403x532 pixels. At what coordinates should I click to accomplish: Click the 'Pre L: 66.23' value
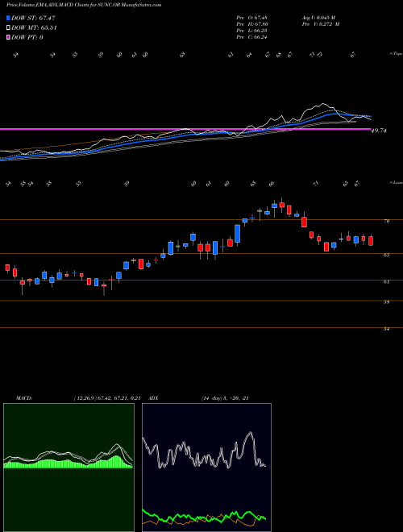click(252, 31)
